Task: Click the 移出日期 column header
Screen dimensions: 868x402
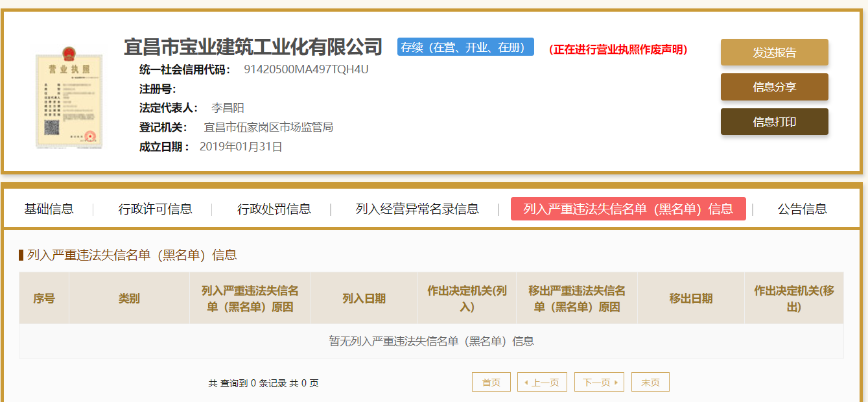Action: pyautogui.click(x=691, y=298)
